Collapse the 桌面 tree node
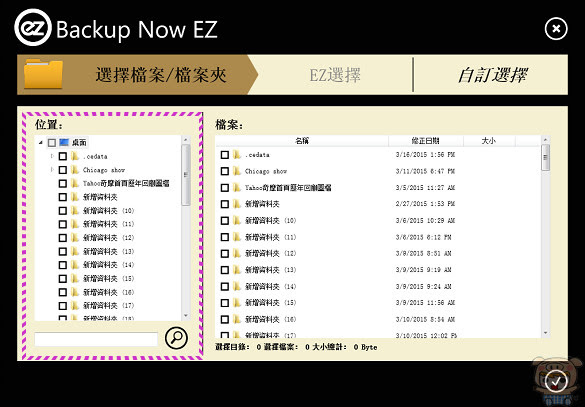The width and height of the screenshot is (585, 407). [41, 143]
